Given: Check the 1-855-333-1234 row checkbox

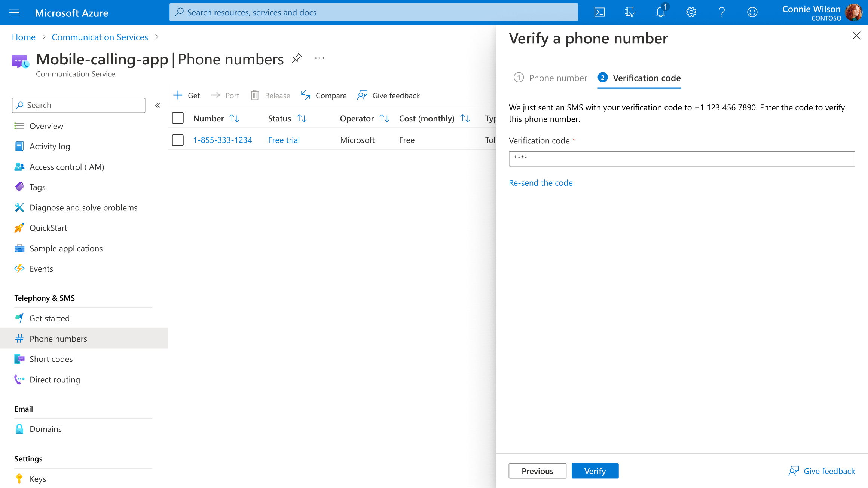Looking at the screenshot, I should pyautogui.click(x=178, y=140).
